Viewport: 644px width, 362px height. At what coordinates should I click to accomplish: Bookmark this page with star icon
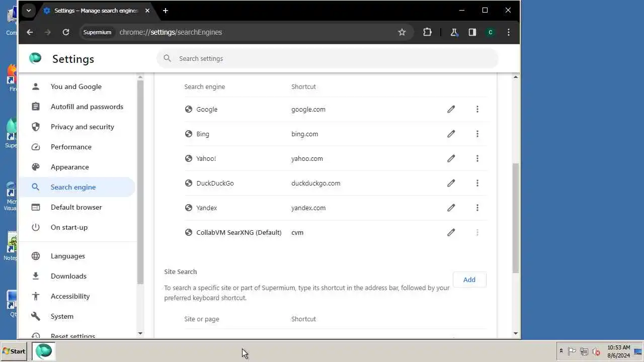pos(402,32)
